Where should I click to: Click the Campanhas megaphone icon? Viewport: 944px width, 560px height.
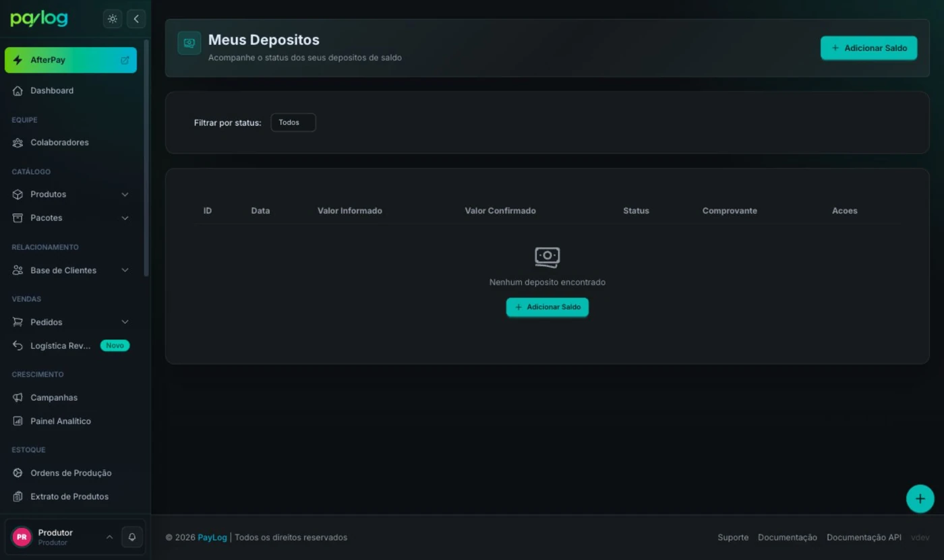18,398
